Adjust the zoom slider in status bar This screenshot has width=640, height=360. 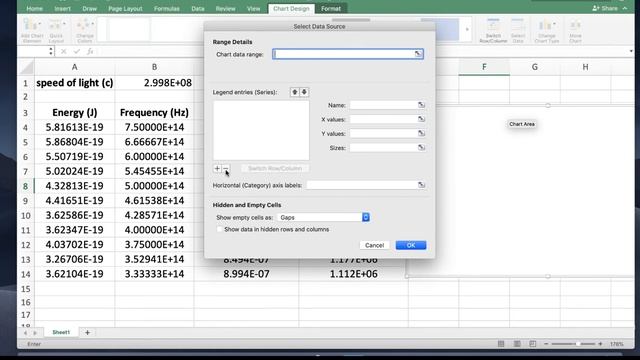click(578, 344)
